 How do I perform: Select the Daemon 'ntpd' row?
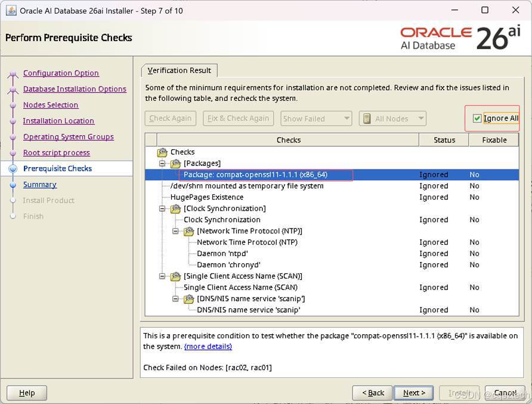point(332,254)
